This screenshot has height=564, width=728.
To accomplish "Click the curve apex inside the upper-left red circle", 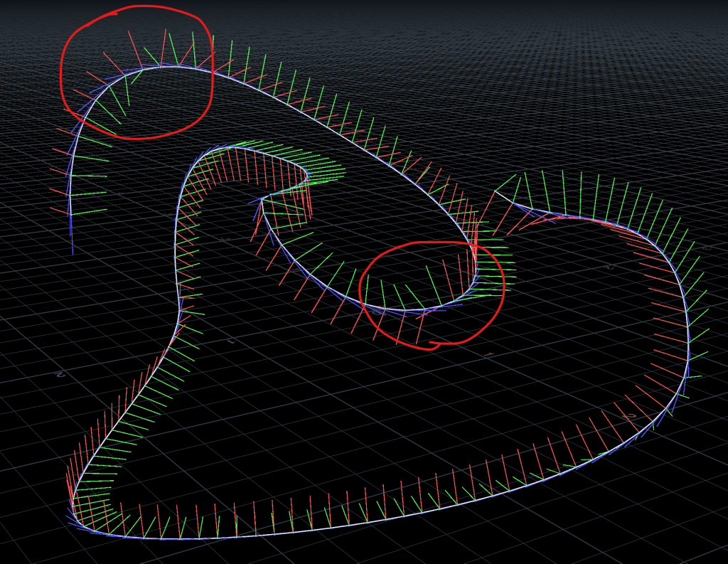I will [169, 67].
